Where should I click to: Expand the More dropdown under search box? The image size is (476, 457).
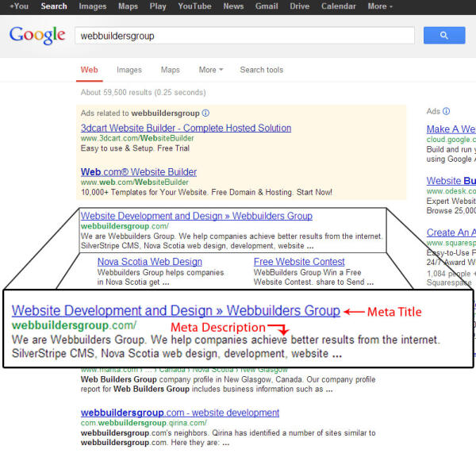211,70
